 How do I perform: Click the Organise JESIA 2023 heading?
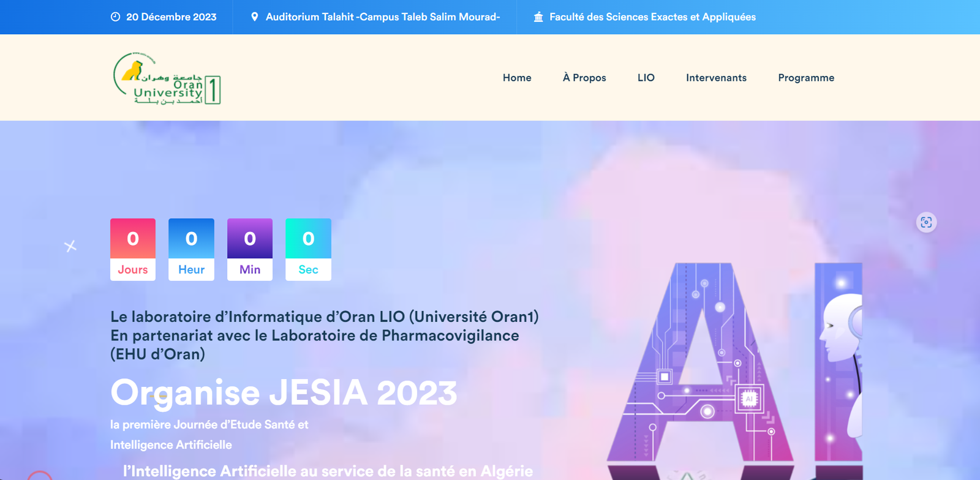pos(284,392)
